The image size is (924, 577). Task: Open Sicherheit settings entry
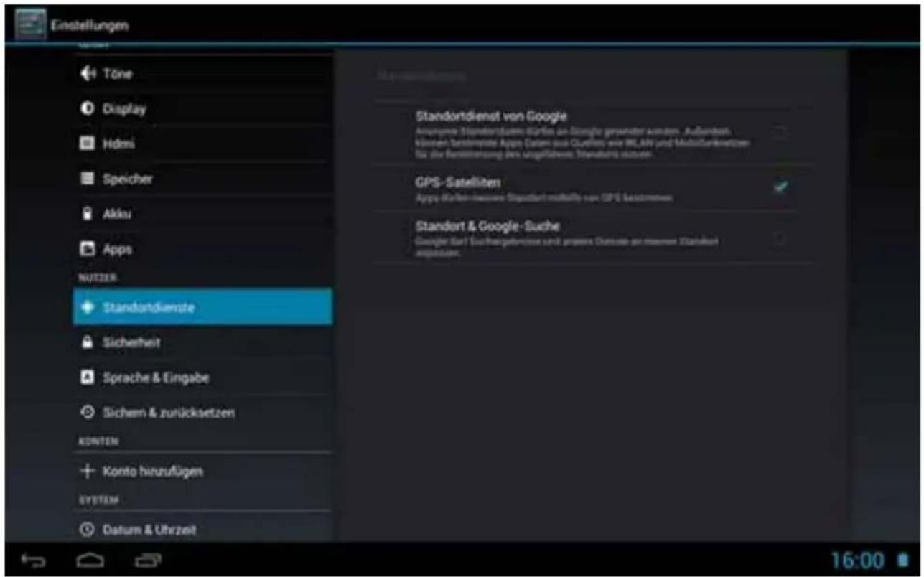[x=202, y=343]
